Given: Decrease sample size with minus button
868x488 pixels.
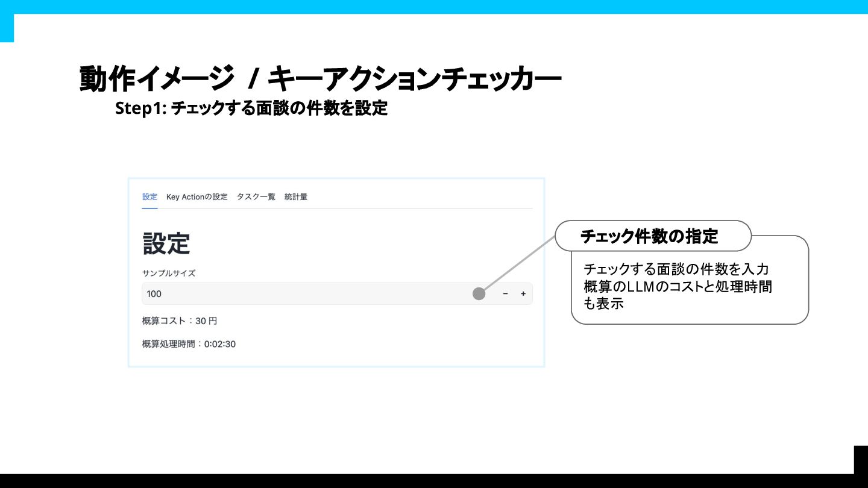Looking at the screenshot, I should click(505, 294).
